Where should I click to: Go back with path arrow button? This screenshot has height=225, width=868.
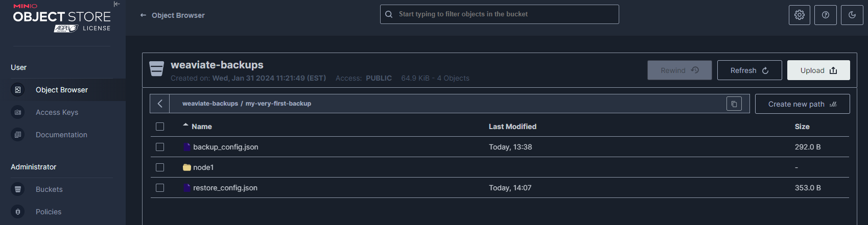[x=160, y=104]
